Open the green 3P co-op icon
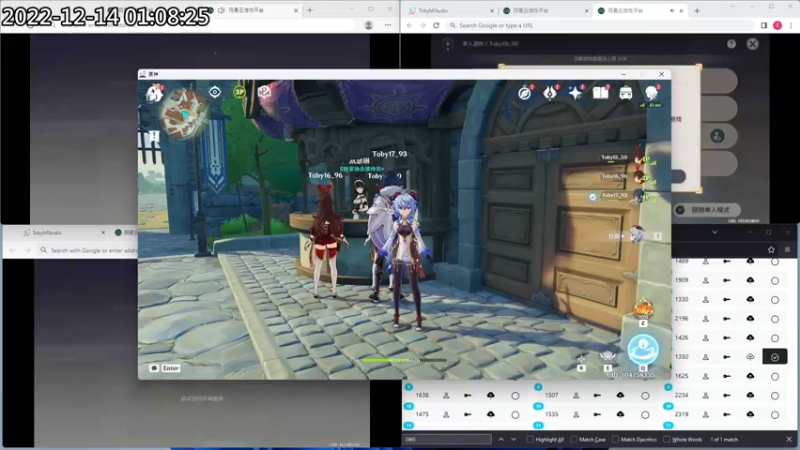This screenshot has height=450, width=800. 239,92
